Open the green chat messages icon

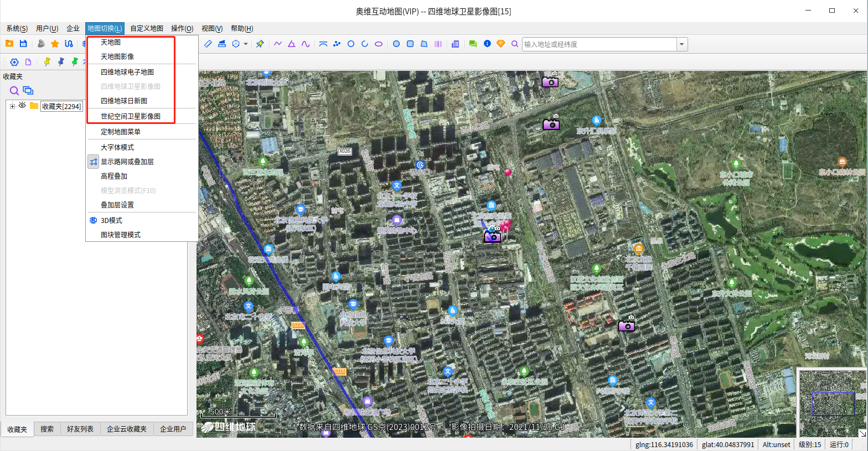click(473, 44)
